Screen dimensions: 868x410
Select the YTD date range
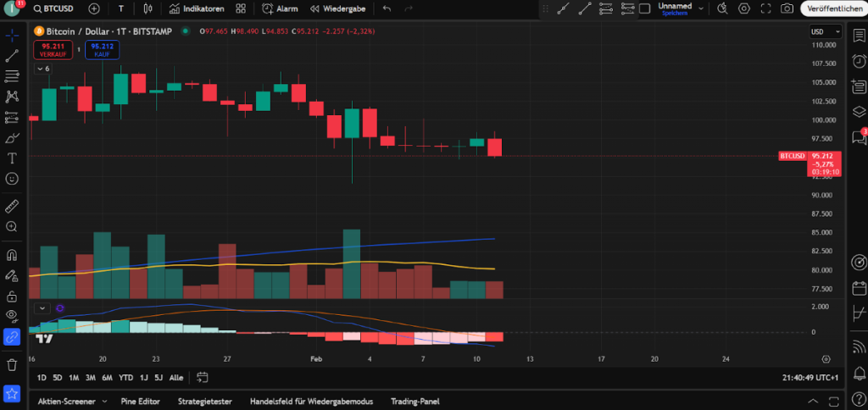(125, 377)
